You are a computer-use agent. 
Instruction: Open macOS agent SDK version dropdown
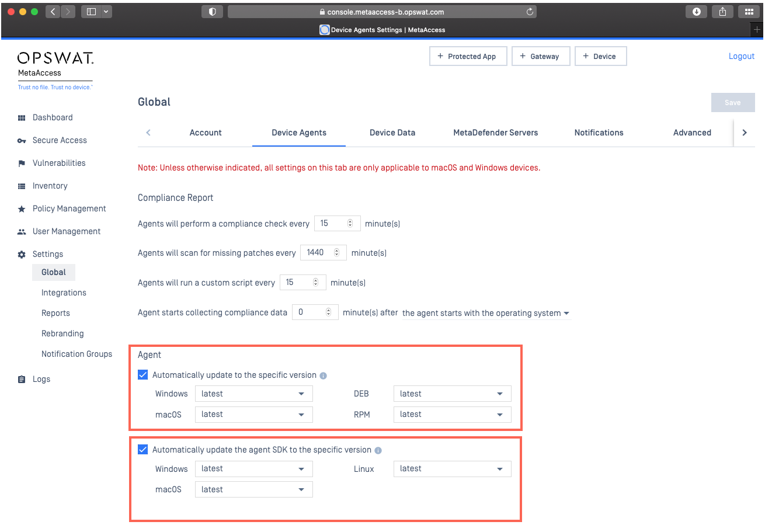click(x=254, y=489)
